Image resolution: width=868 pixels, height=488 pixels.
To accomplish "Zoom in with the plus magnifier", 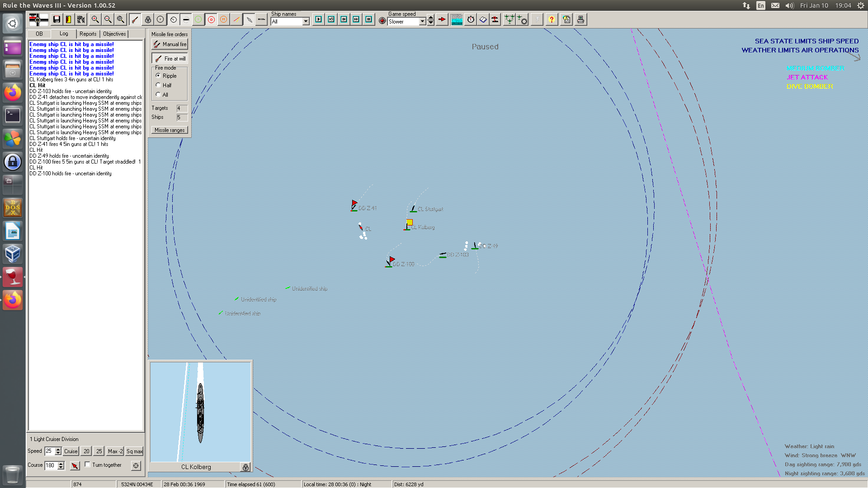I will click(95, 19).
